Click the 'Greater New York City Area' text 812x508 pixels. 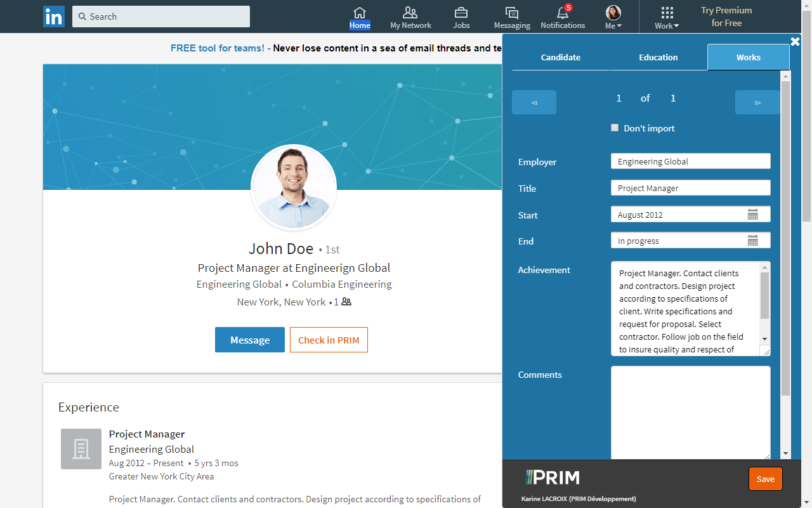[x=161, y=476]
